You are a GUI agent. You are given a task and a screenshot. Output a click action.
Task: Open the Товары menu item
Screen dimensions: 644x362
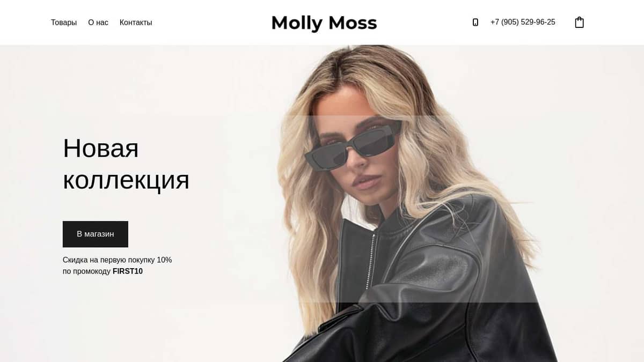[x=64, y=23]
